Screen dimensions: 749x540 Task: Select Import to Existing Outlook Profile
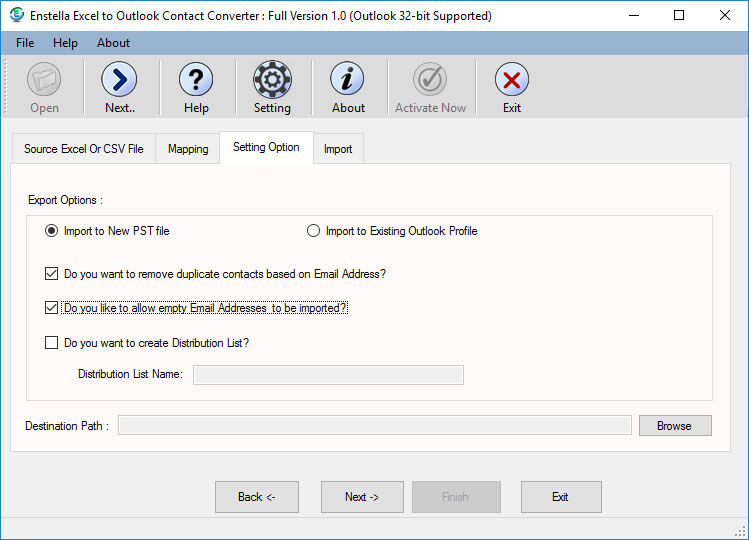314,231
